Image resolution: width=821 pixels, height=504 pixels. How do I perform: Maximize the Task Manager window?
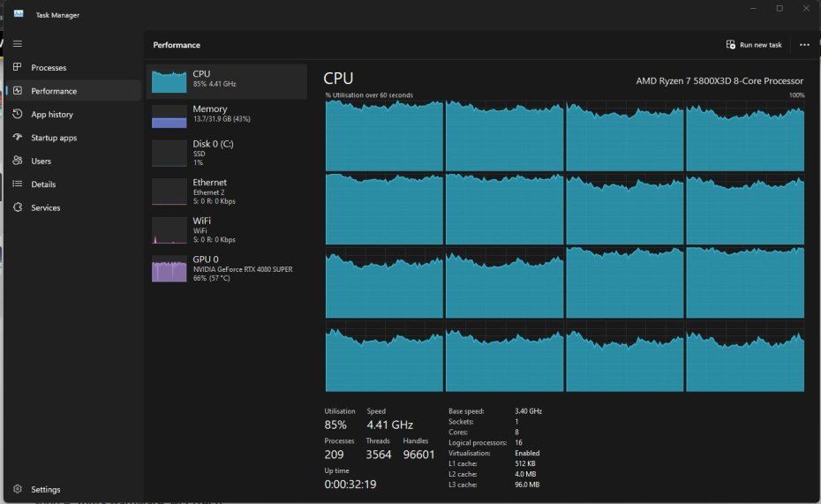coord(780,9)
